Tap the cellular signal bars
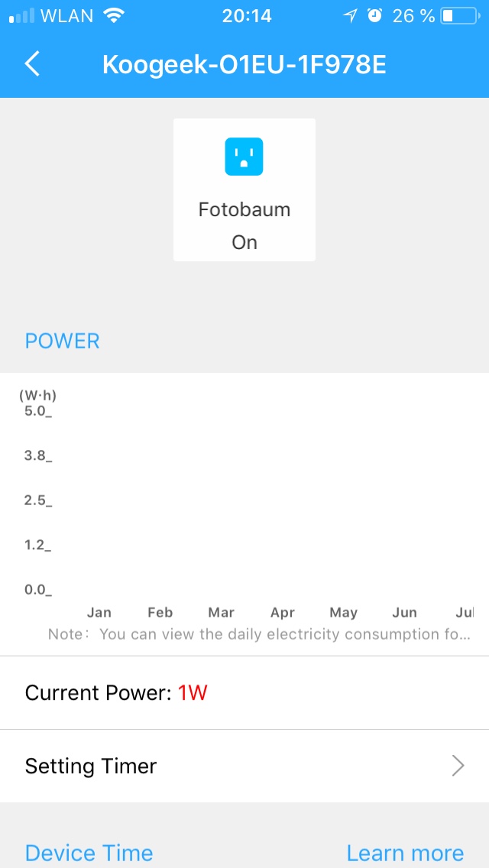This screenshot has width=489, height=868. (x=21, y=15)
